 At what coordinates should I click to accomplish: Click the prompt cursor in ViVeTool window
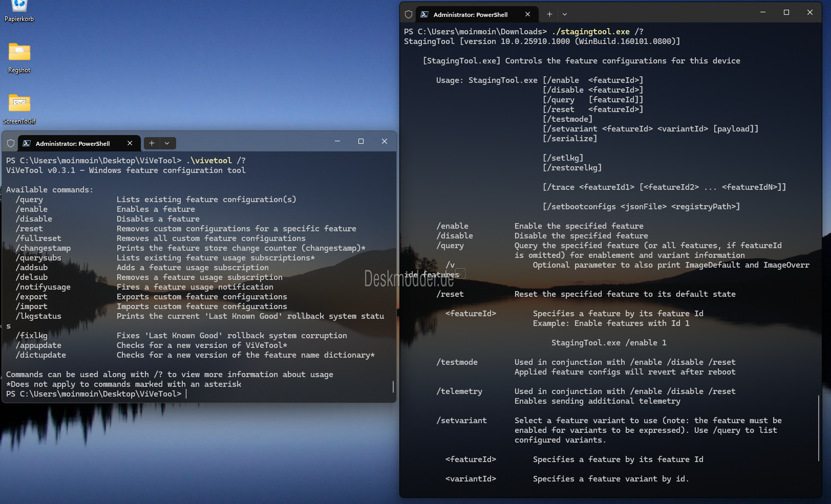coord(186,394)
